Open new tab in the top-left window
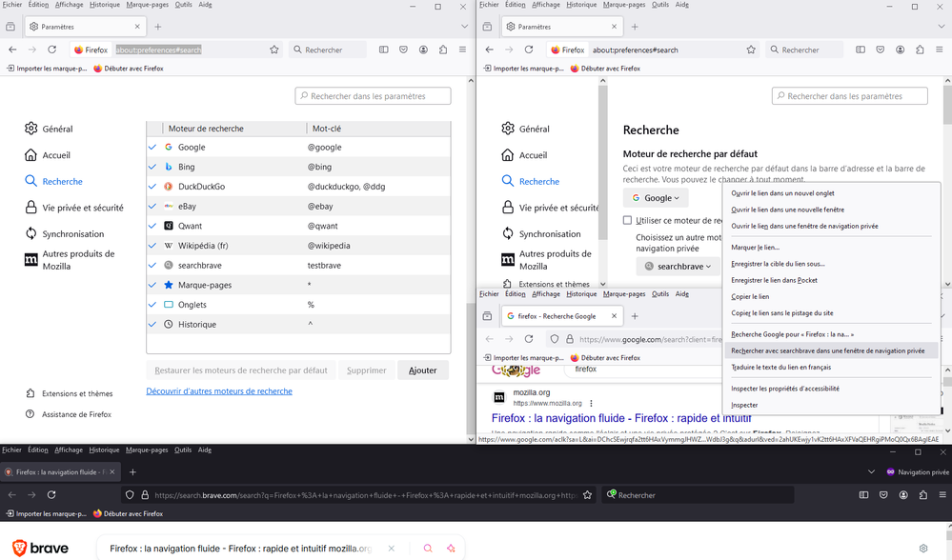The height and width of the screenshot is (560, 952). point(158,27)
